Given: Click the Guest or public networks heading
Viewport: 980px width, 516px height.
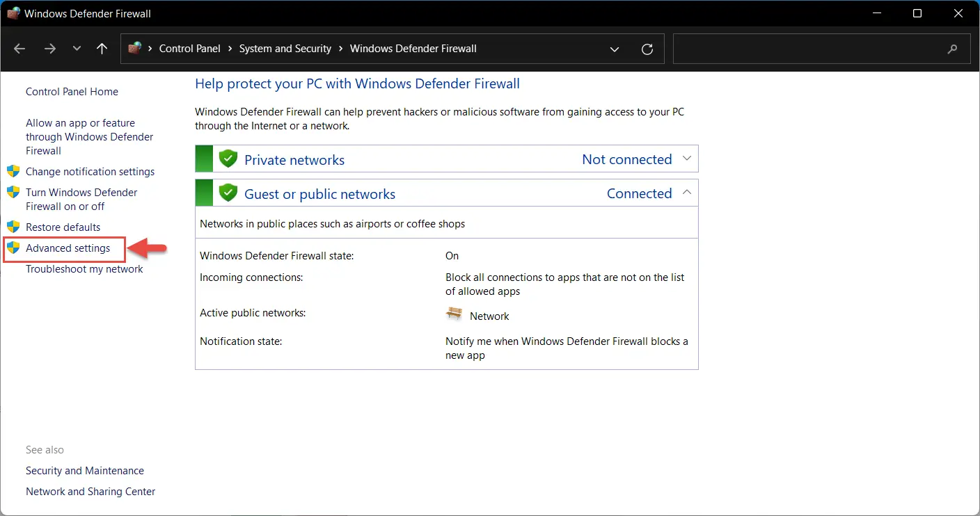Looking at the screenshot, I should tap(319, 194).
